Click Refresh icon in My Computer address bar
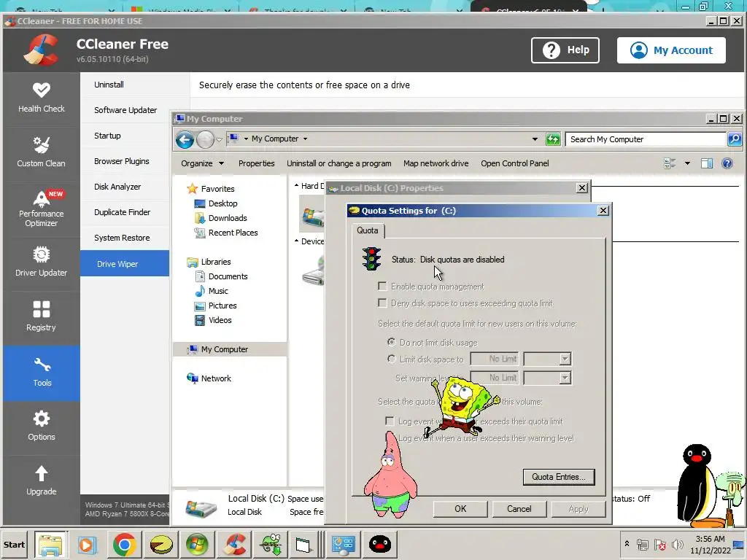Image resolution: width=747 pixels, height=560 pixels. pyautogui.click(x=553, y=139)
